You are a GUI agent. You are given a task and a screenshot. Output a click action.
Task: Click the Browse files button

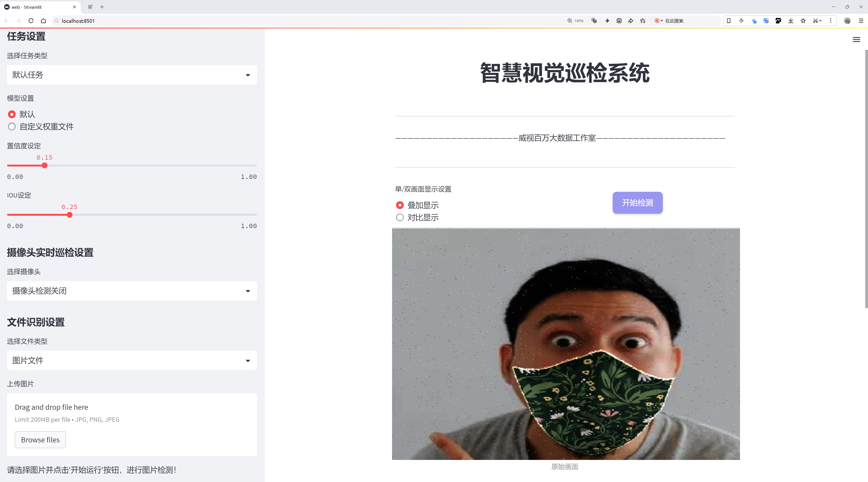(40, 439)
